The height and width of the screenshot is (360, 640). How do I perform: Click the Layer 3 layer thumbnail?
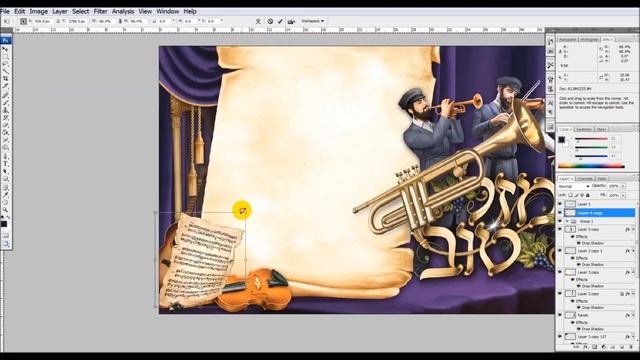click(570, 204)
